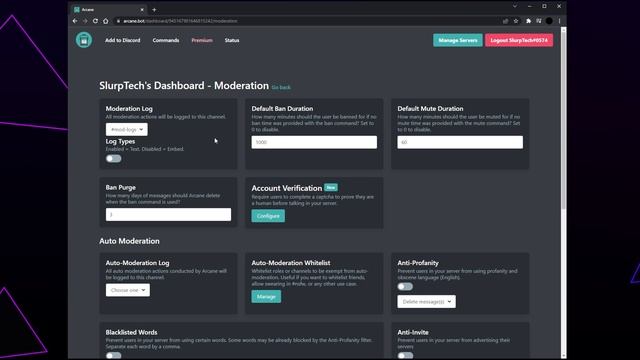Open the browser extensions puzzle icon
640x360 pixels.
(528, 21)
